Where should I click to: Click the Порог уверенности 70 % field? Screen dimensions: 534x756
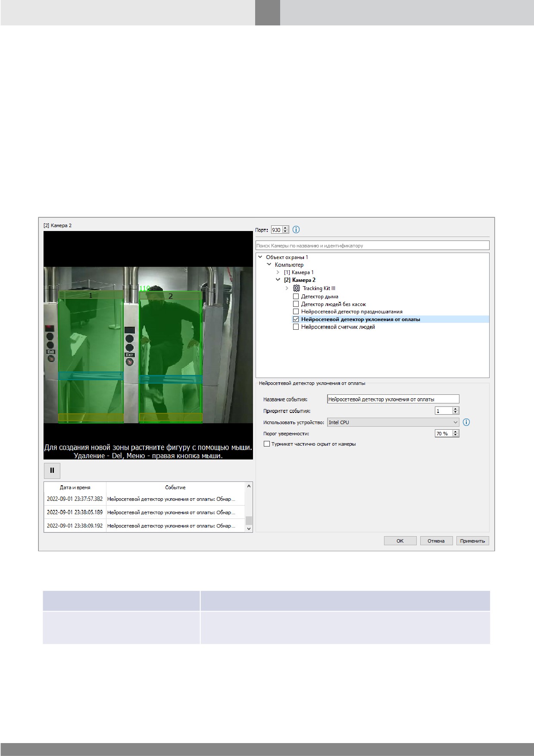pyautogui.click(x=443, y=433)
